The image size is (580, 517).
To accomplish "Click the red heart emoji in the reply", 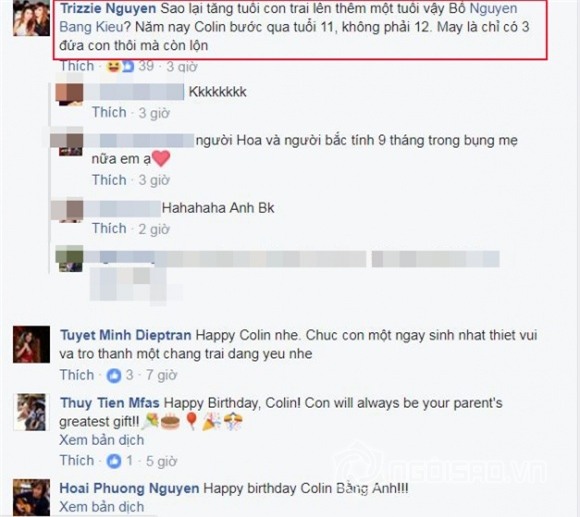I will 161,159.
